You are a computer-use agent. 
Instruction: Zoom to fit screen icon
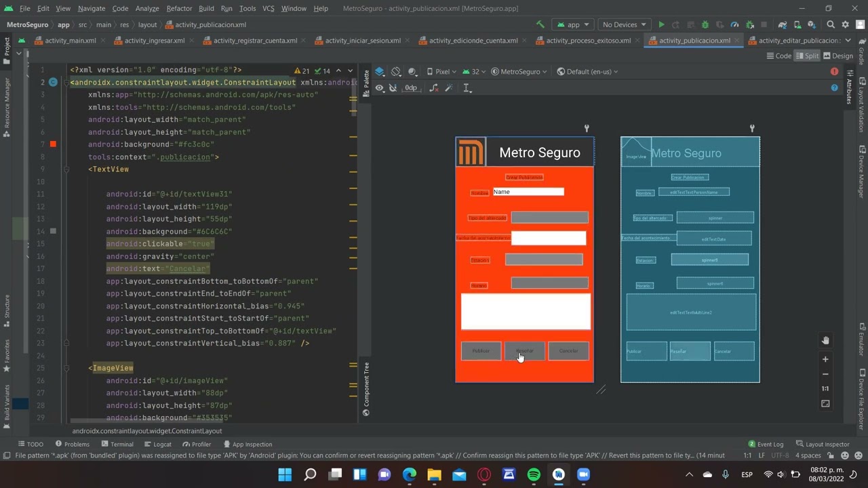coord(825,403)
